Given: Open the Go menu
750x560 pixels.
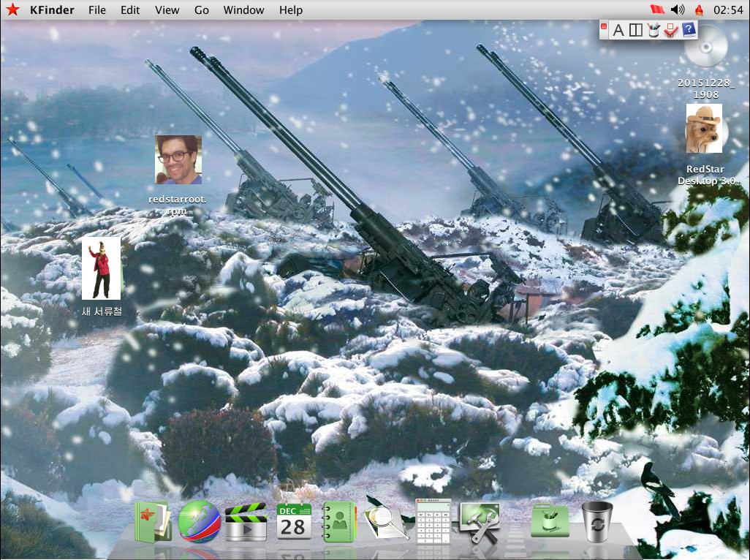Looking at the screenshot, I should [202, 10].
